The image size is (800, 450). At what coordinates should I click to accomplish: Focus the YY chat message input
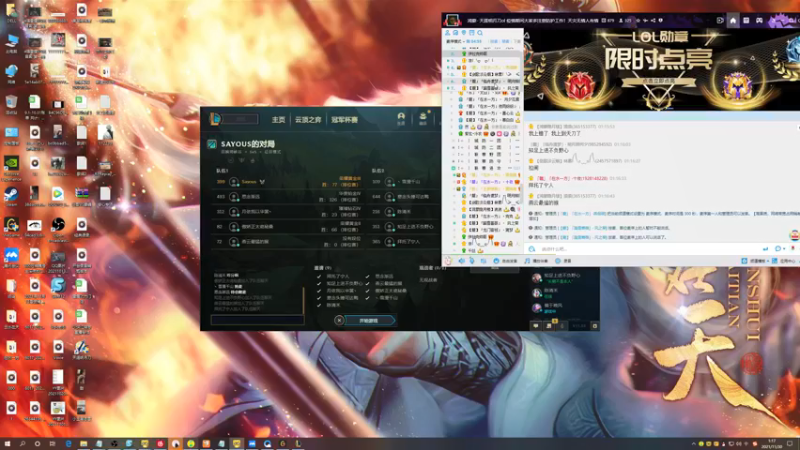pos(648,249)
